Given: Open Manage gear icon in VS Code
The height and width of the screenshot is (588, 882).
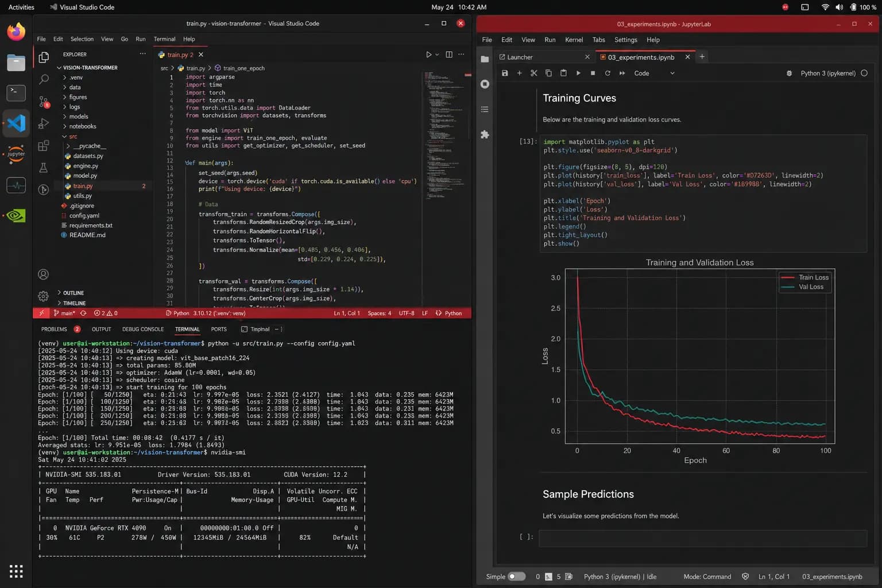Looking at the screenshot, I should [x=43, y=296].
